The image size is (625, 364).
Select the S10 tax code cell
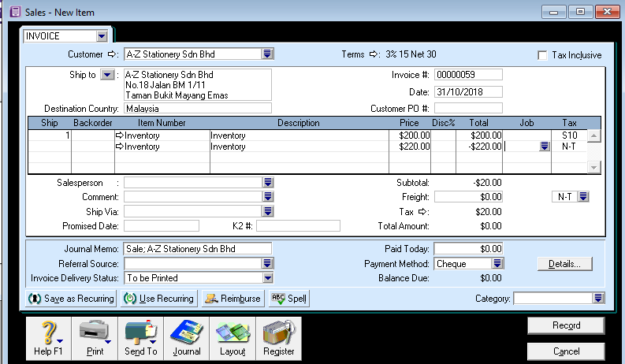tap(569, 136)
